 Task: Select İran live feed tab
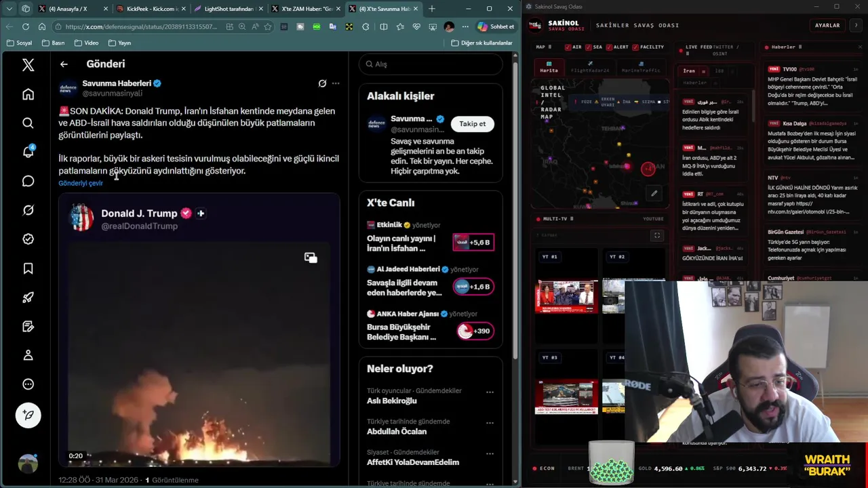pos(689,70)
